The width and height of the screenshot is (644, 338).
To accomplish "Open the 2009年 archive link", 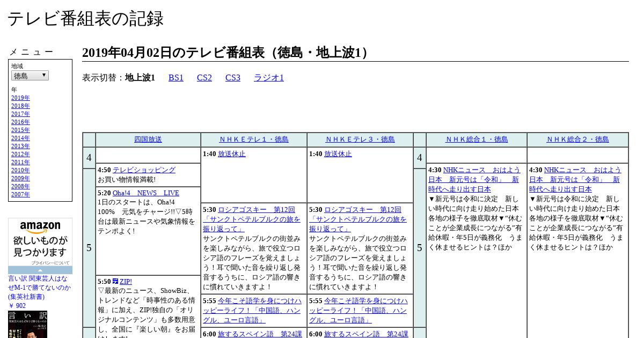I will [20, 179].
